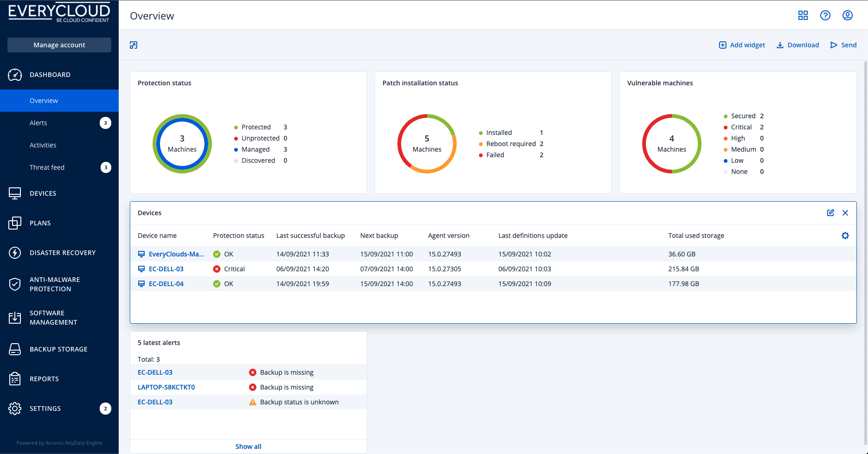Send the dashboard report
Image resolution: width=868 pixels, height=454 pixels.
(843, 45)
